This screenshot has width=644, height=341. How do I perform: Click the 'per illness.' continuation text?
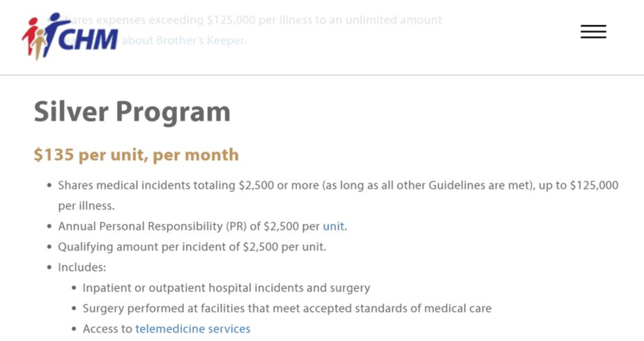(86, 206)
